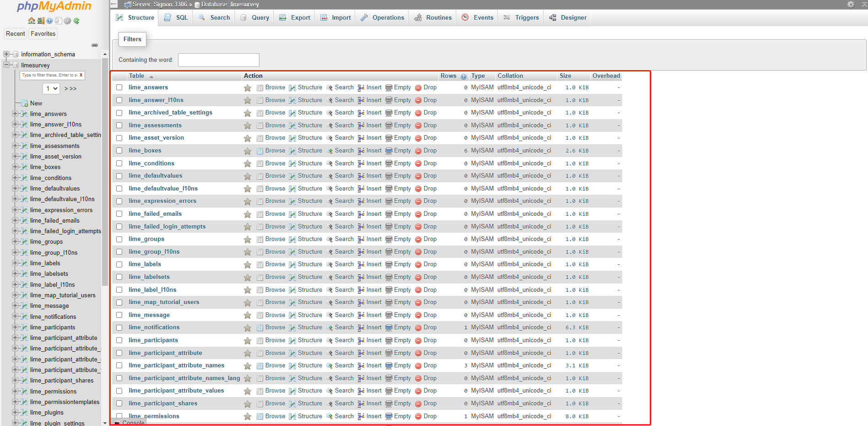
Task: Collapse the limesurvey database node
Action: click(6, 65)
